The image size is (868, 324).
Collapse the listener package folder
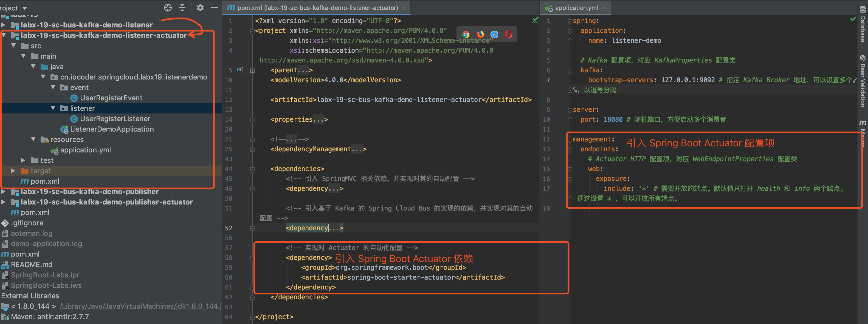click(x=53, y=108)
